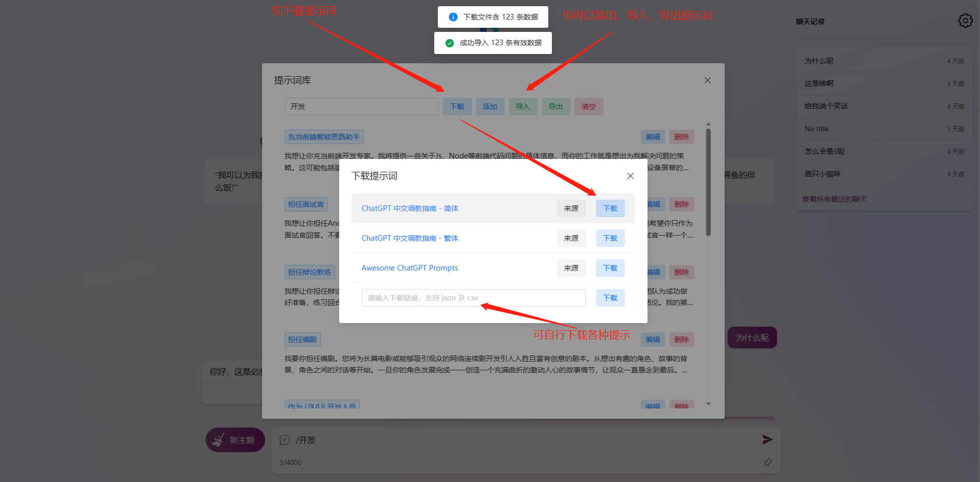Screen dimensions: 980x482
Task: Open settings with the gear icon
Action: [965, 21]
